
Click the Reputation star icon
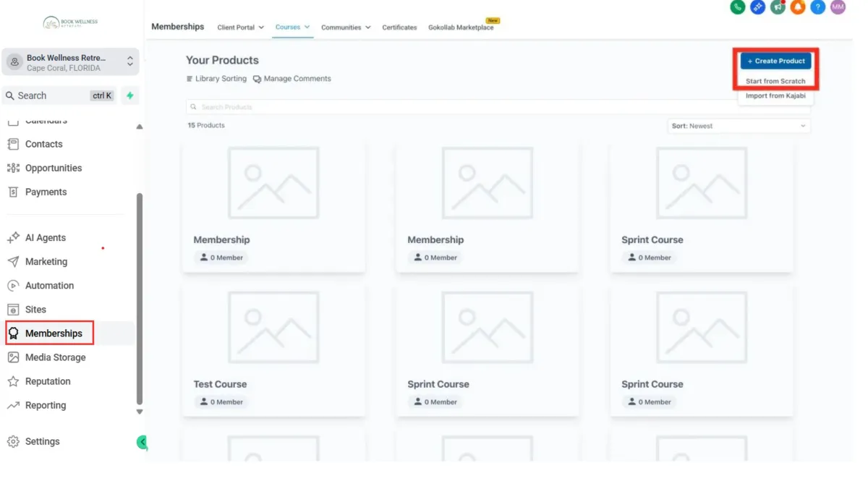[13, 381]
